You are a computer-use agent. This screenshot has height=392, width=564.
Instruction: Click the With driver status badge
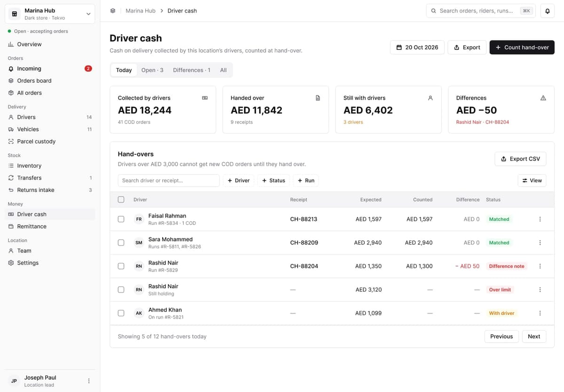click(501, 313)
